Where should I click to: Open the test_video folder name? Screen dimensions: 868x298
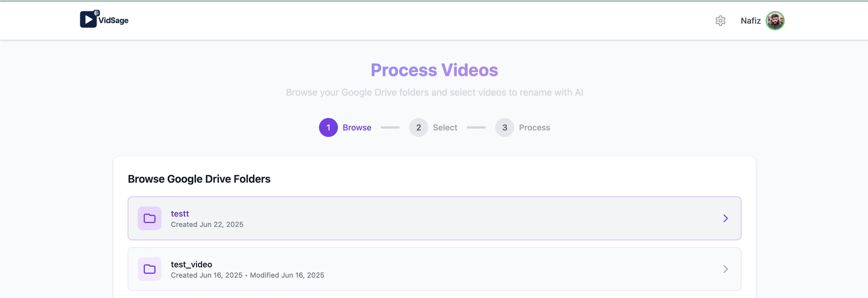pos(192,264)
